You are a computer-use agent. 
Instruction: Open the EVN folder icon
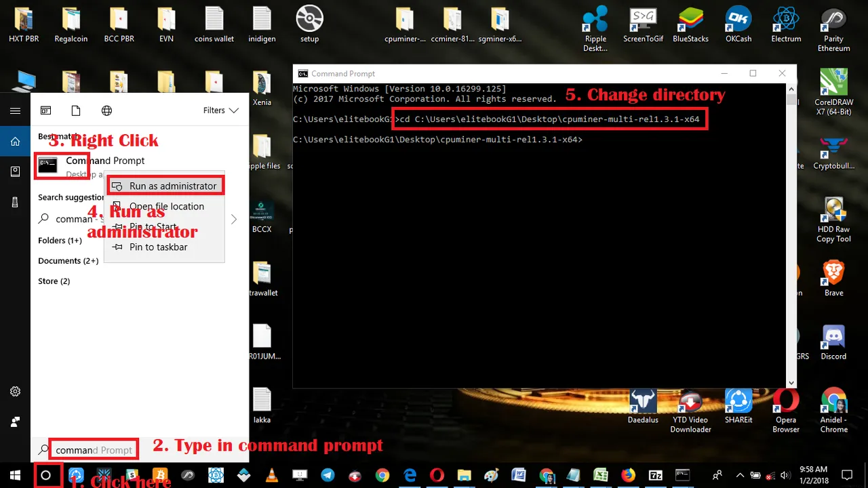[166, 26]
